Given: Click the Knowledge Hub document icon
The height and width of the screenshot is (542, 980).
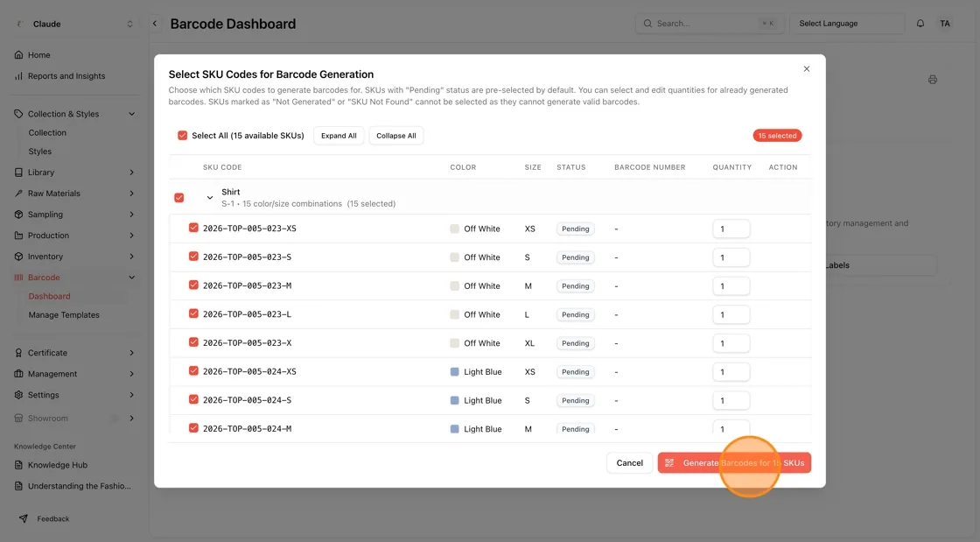Looking at the screenshot, I should [18, 465].
